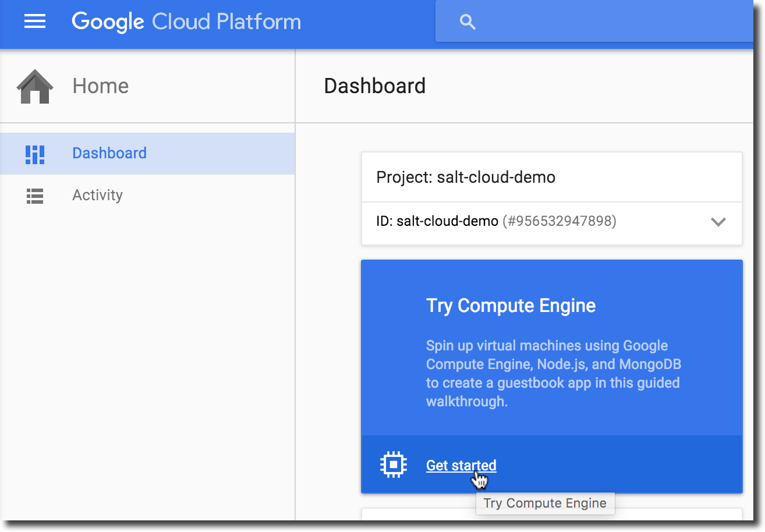Expand the project ID details chevron
Viewport: 765px width, 532px height.
718,222
